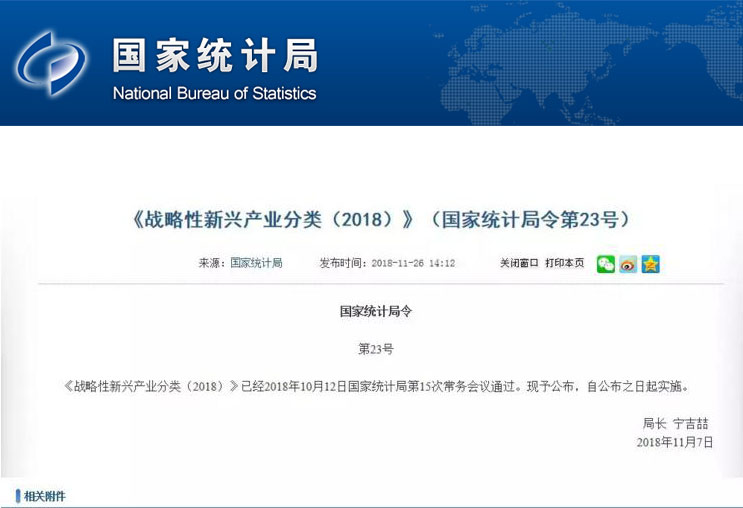
Task: Click the 第23号 order number line
Action: (x=375, y=349)
